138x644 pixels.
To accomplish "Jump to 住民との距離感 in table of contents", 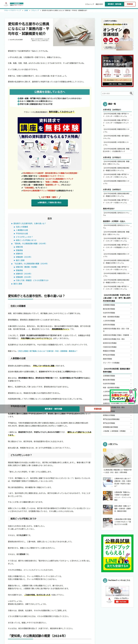I will (22, 227).
